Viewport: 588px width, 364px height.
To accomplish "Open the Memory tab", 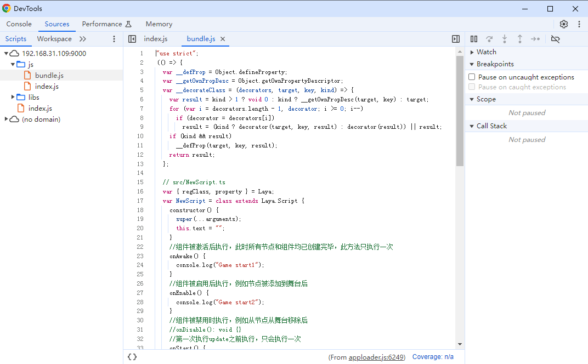I will tap(159, 24).
